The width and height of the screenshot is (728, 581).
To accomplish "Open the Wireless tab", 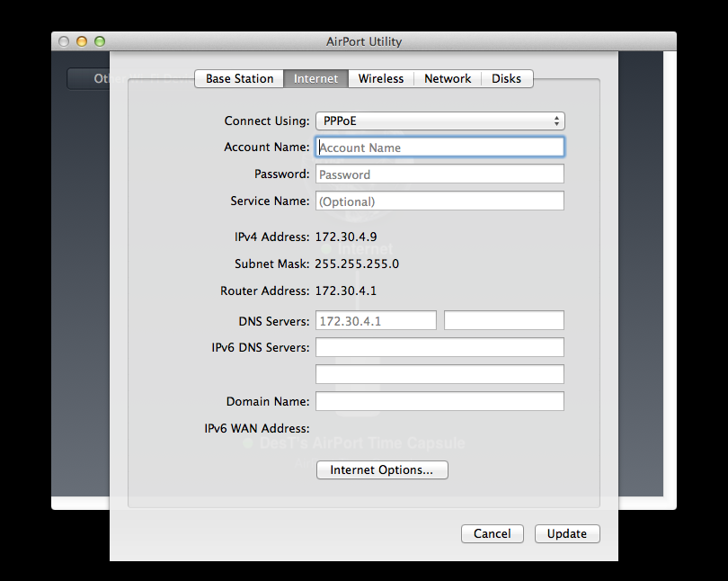I will pos(381,78).
